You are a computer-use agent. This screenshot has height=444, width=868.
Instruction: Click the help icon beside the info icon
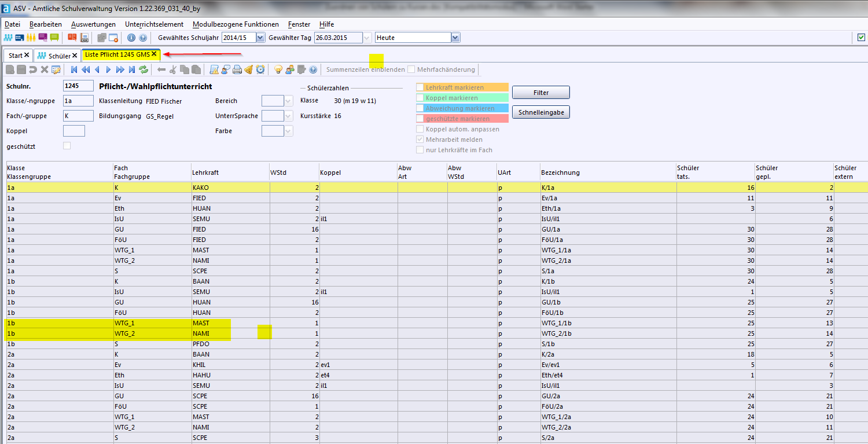click(142, 38)
